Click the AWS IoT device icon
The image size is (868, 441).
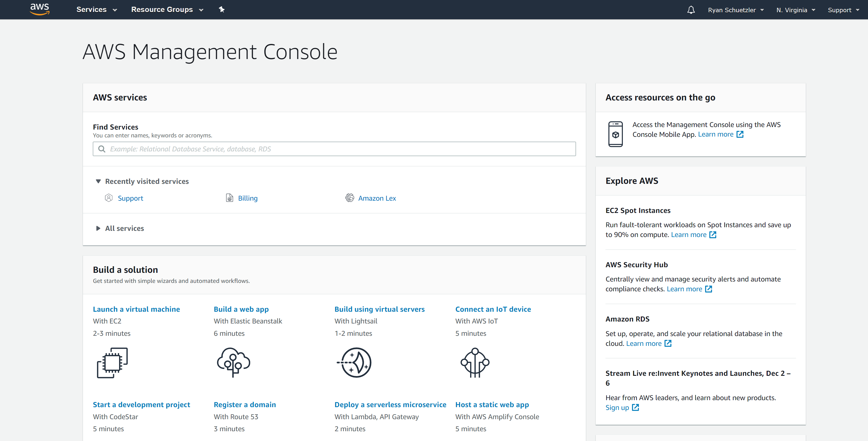point(475,362)
